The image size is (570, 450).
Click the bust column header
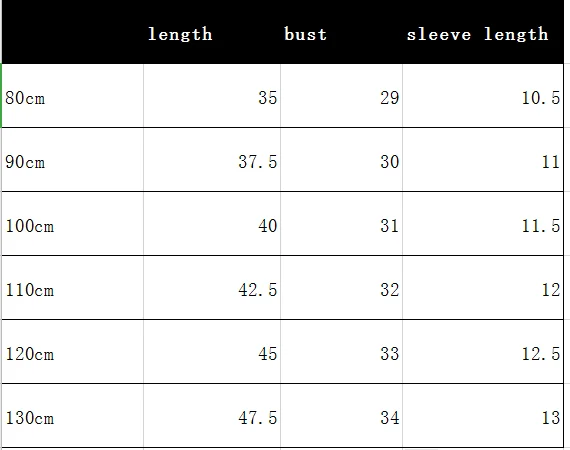[341, 32]
